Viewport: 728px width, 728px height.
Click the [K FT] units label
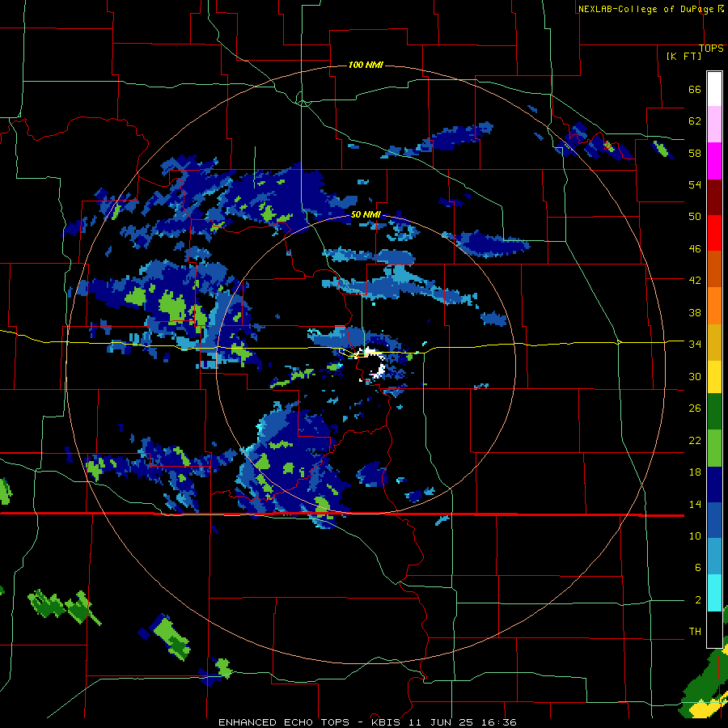click(684, 56)
